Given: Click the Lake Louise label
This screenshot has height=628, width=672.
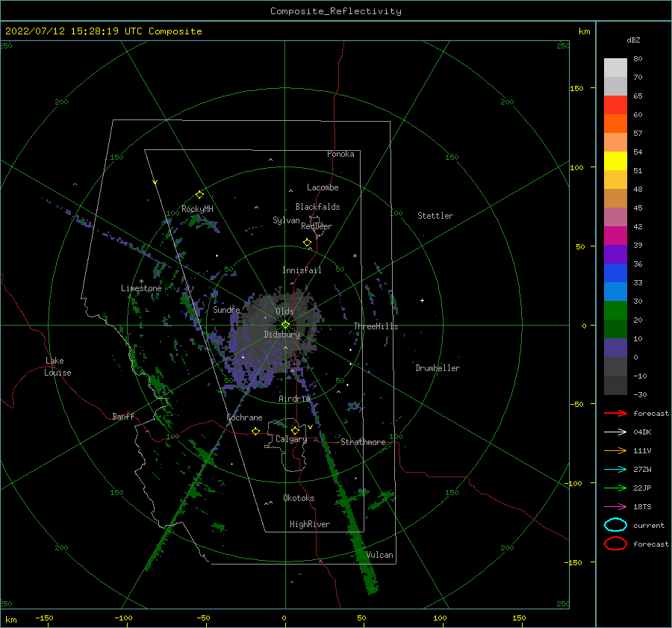Looking at the screenshot, I should (57, 367).
